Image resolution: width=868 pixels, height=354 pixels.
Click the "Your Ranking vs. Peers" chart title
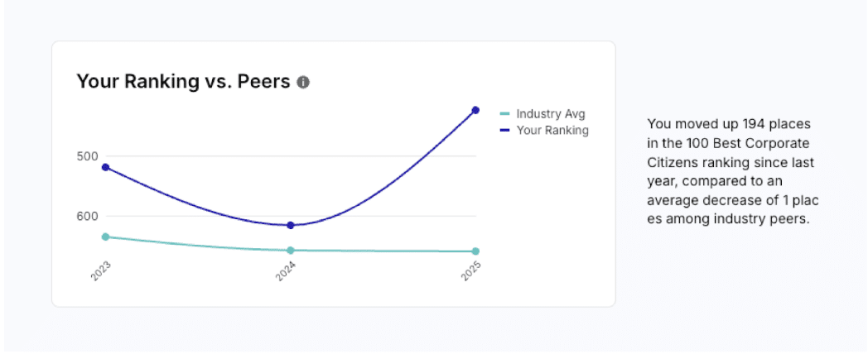coord(183,82)
